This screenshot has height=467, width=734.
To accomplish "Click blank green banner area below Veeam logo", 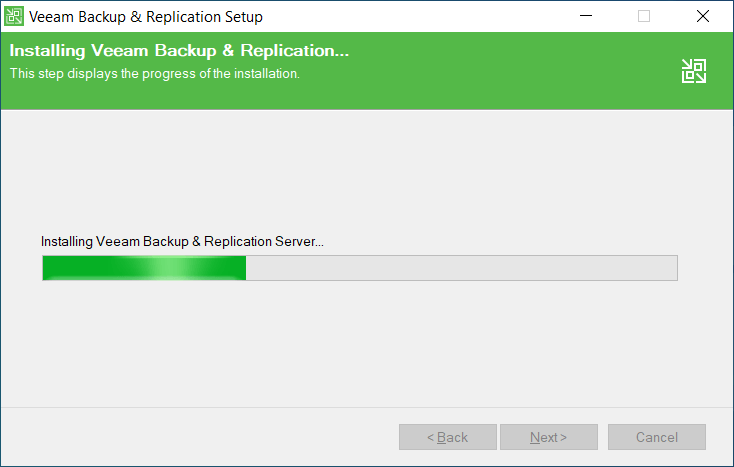I will click(x=694, y=98).
